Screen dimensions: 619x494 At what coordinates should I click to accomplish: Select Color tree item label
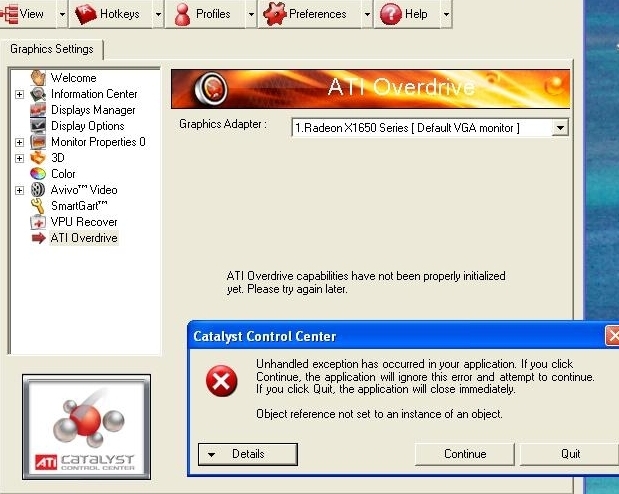[x=63, y=174]
